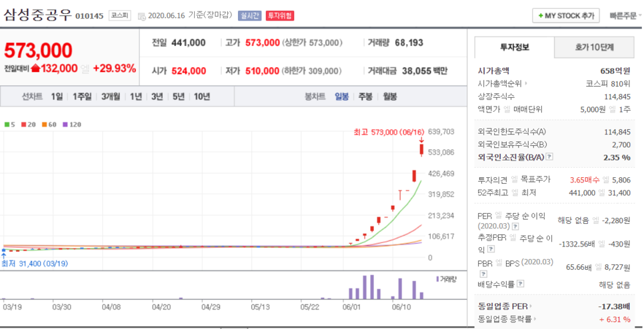644x329 pixels.
Task: Select the 5년 line chart period
Action: coord(179,97)
